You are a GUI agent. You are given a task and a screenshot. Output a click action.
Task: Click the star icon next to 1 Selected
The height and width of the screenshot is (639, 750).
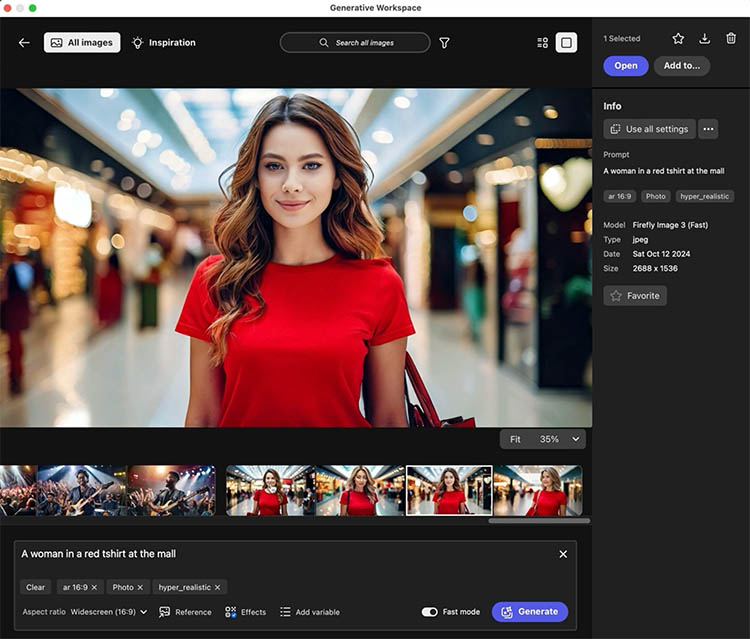[x=678, y=38]
